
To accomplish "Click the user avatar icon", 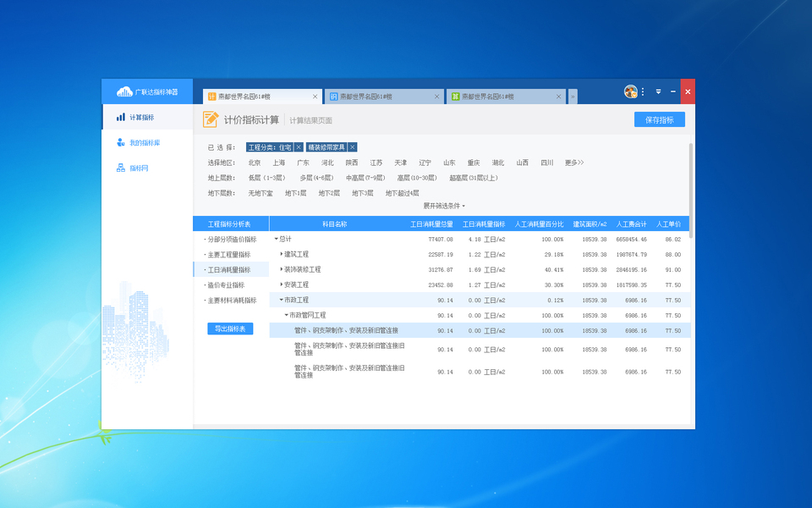I will (x=630, y=91).
